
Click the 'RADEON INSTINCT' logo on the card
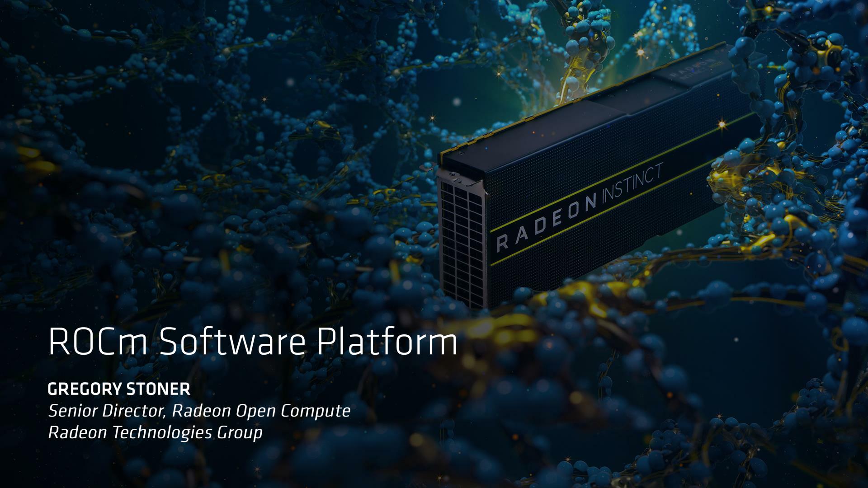click(580, 207)
